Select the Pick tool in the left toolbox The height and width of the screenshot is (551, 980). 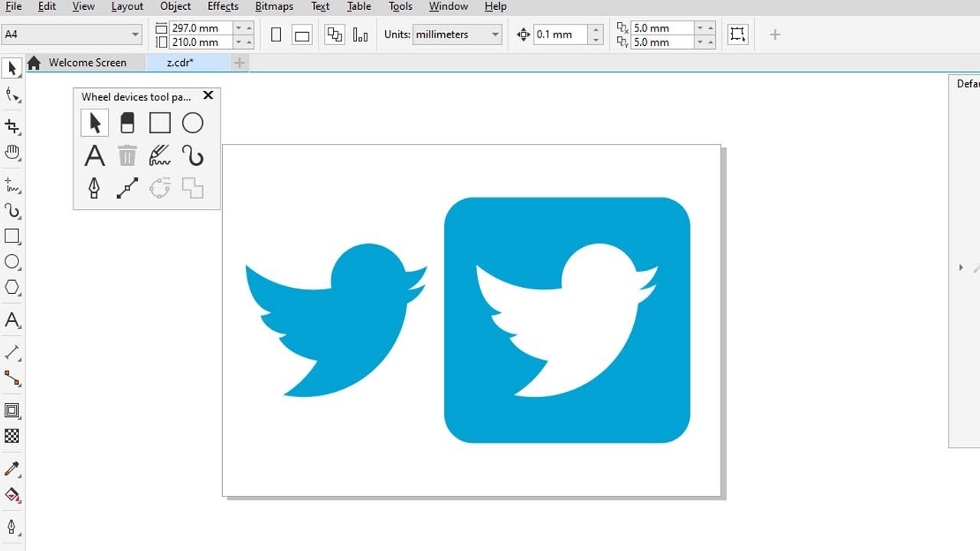(11, 68)
